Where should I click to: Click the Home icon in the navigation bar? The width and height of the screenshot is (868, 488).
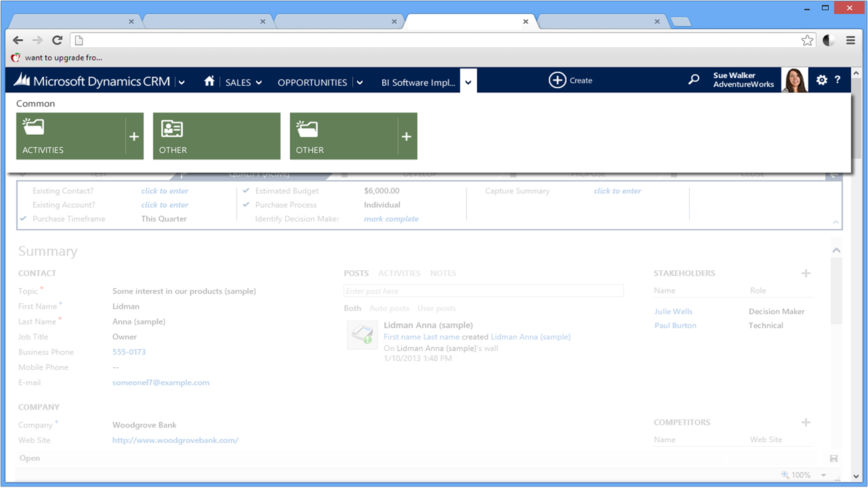coord(209,81)
